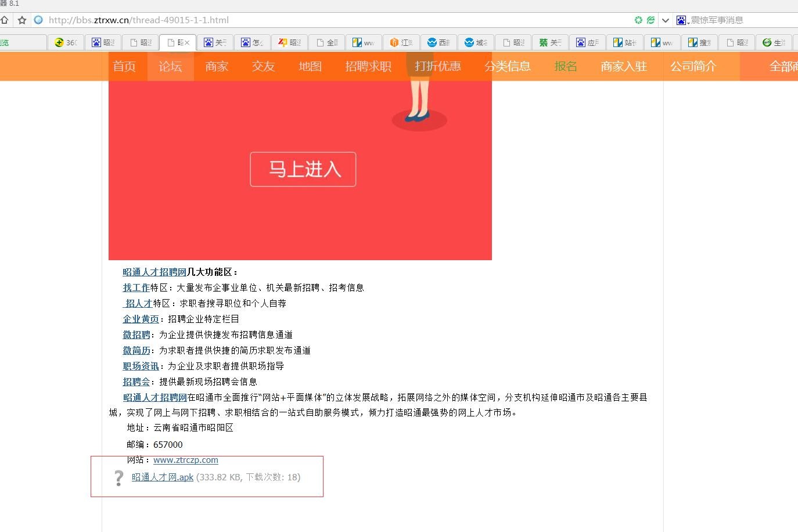Open 论坛 in the orange nav bar
Screen dimensions: 798x532
[171, 66]
